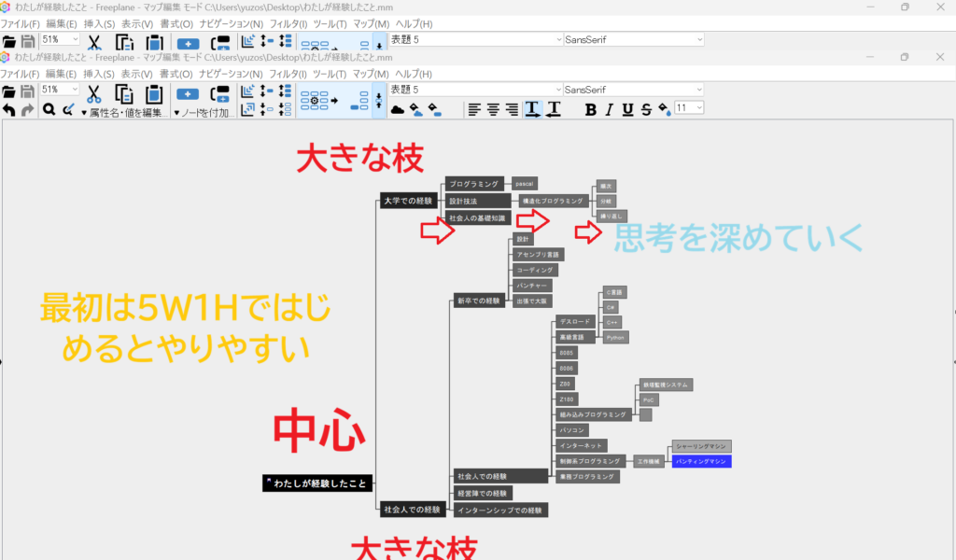956x560 pixels.
Task: Toggle bold formatting (B)
Action: tap(590, 109)
